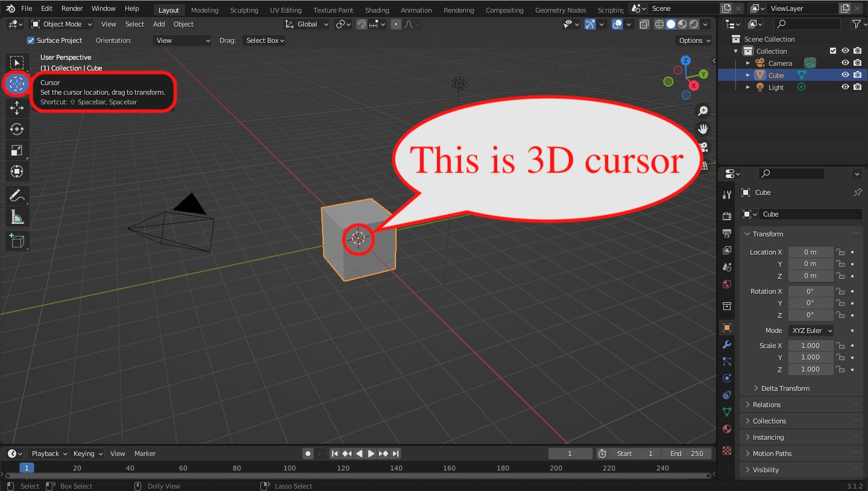Screen dimensions: 868x491
Task: Open Global transform orientation dropdown
Action: (307, 24)
